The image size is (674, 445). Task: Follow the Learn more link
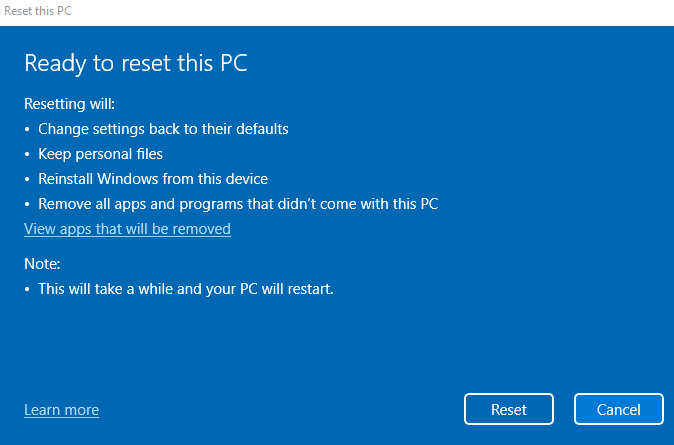click(x=61, y=410)
